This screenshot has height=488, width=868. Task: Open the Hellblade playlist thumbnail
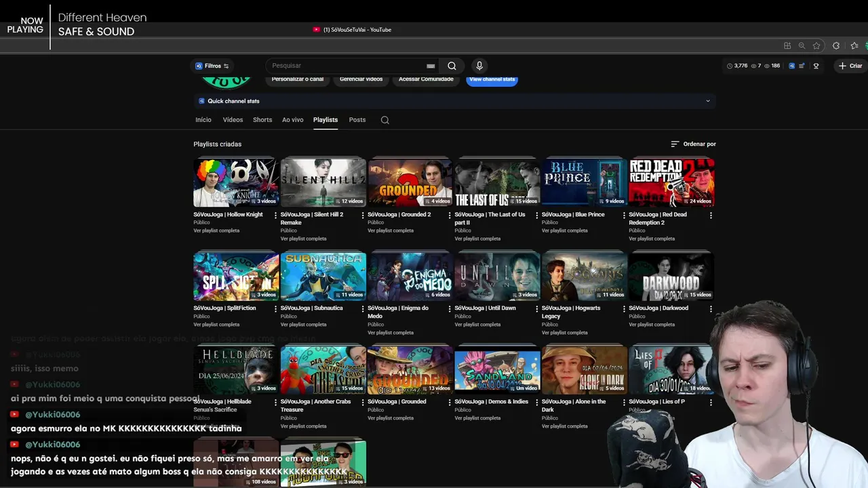pos(236,369)
